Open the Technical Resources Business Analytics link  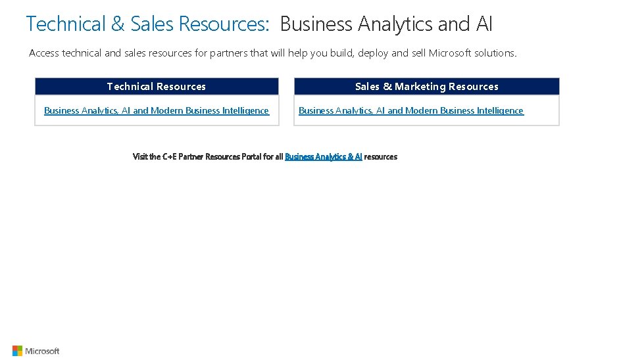(x=157, y=110)
